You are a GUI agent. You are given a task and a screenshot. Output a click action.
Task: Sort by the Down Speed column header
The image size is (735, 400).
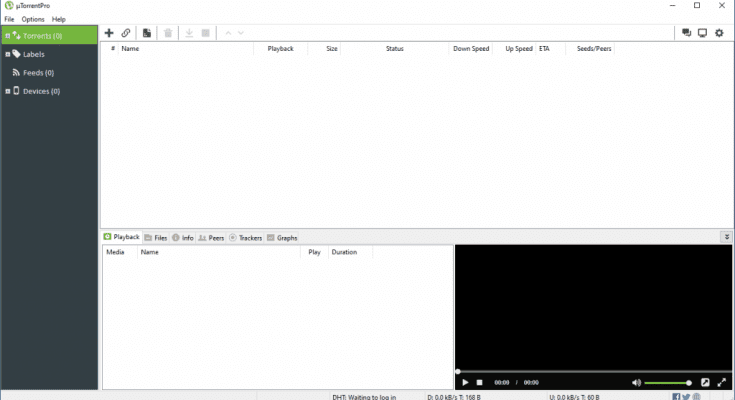click(470, 48)
